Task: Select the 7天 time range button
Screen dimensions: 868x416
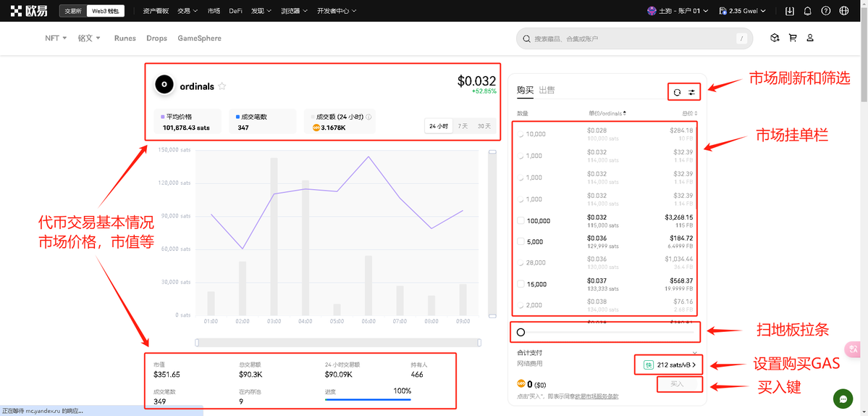Action: 463,126
